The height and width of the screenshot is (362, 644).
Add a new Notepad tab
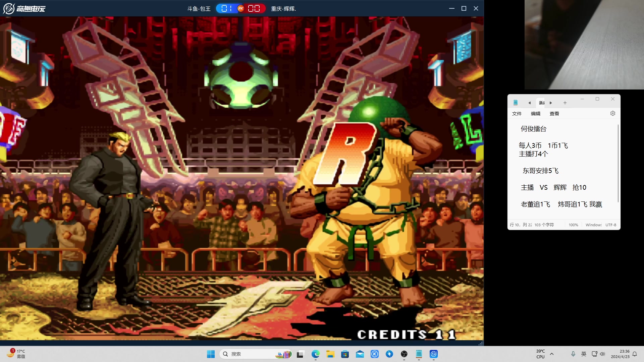[565, 103]
